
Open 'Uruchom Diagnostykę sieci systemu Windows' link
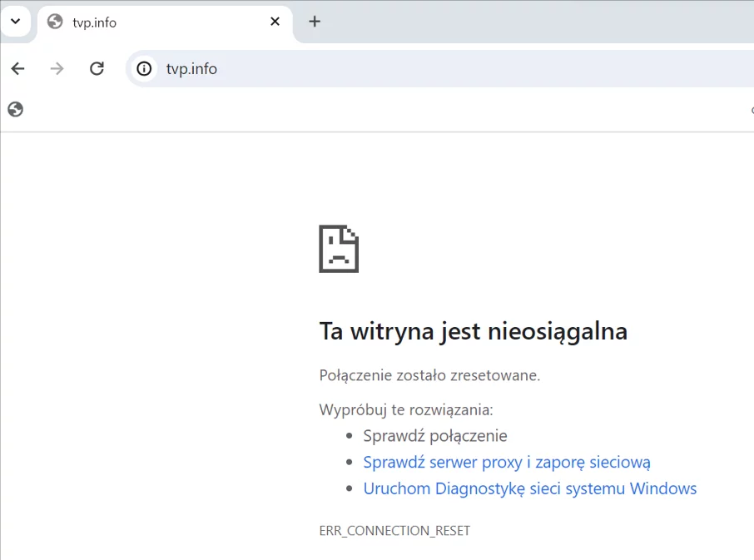pos(530,488)
